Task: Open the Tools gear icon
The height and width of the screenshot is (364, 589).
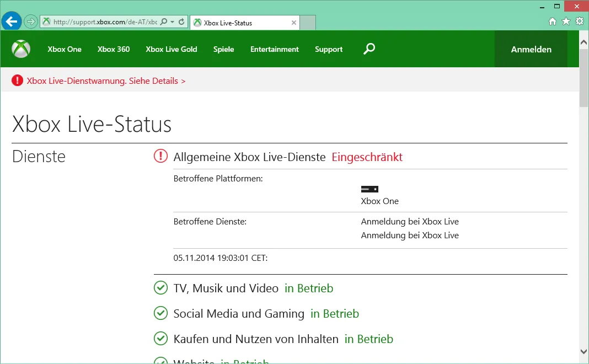Action: (x=580, y=22)
